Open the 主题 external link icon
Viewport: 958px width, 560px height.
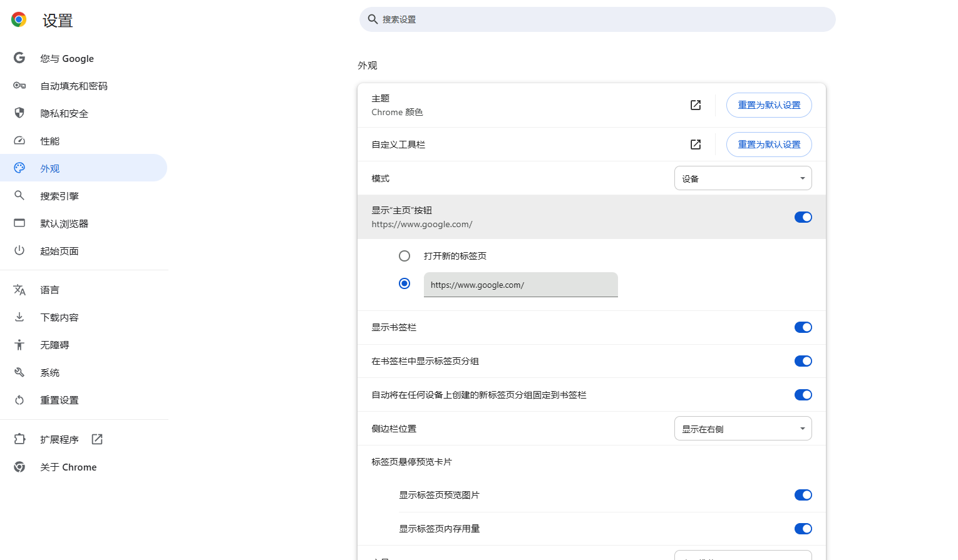[x=696, y=105]
